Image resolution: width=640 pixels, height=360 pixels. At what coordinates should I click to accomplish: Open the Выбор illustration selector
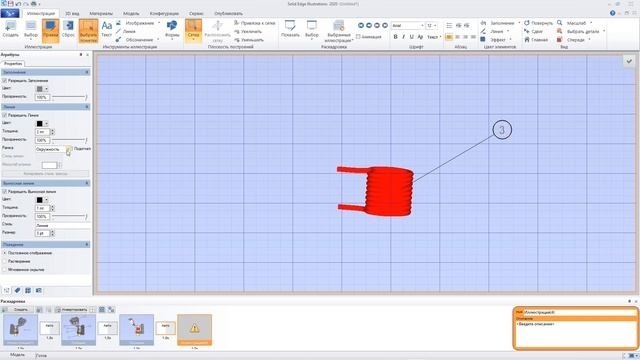tap(31, 30)
